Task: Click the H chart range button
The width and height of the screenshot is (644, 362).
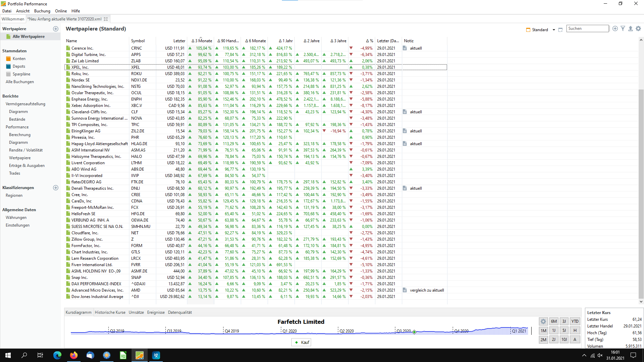Action: click(x=575, y=330)
